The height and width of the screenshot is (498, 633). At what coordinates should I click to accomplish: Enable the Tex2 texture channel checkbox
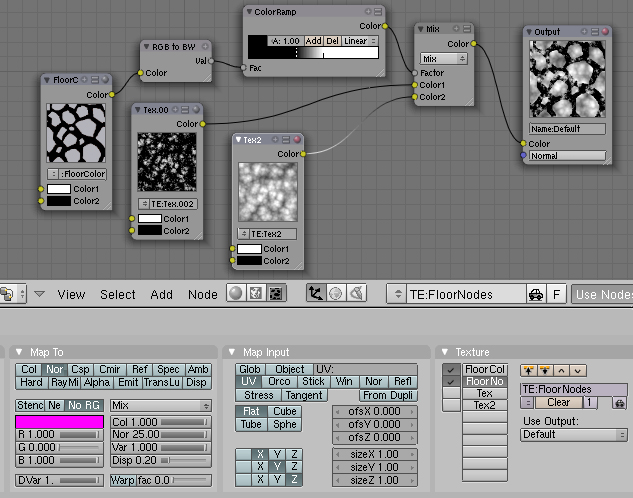(451, 405)
